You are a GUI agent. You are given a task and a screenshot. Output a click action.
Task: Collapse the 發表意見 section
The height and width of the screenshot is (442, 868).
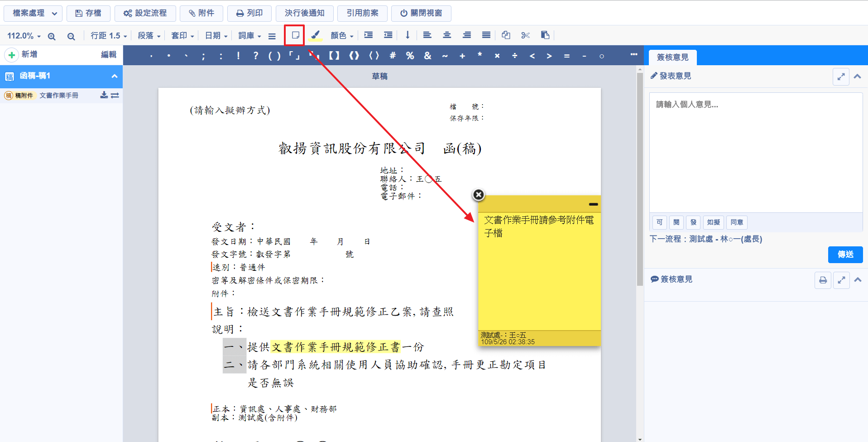[x=857, y=77]
